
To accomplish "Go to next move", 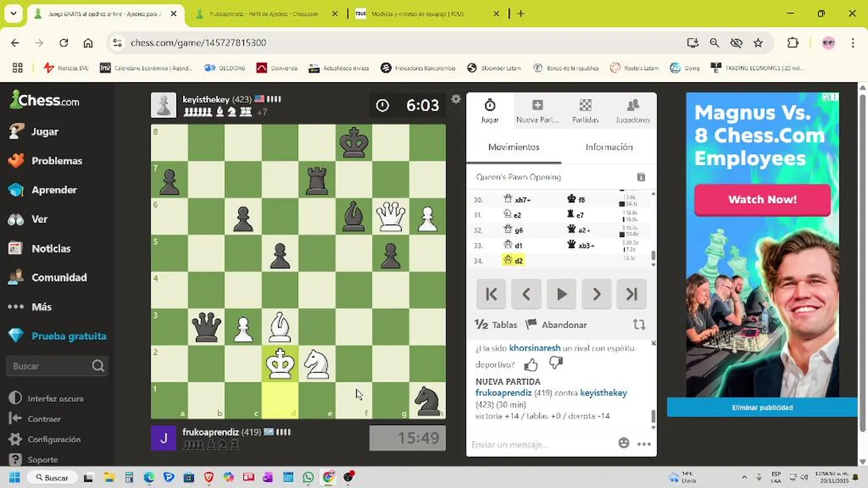I will (597, 294).
